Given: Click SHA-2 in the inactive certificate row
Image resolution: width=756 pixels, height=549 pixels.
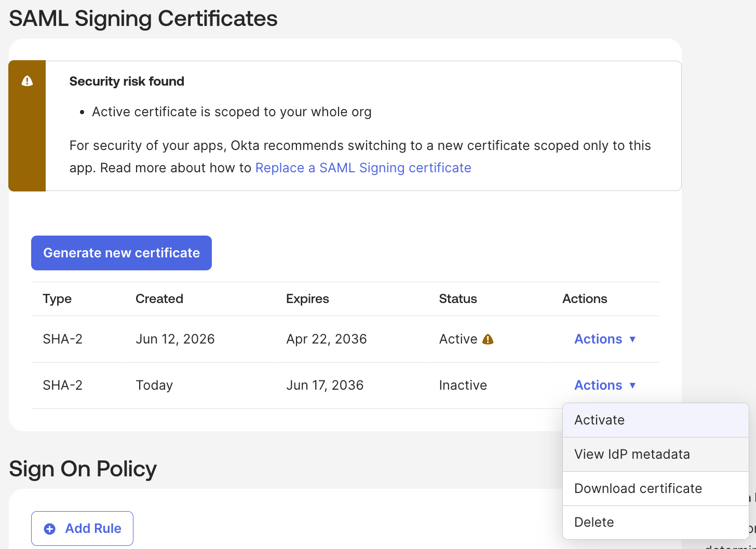Looking at the screenshot, I should 62,385.
